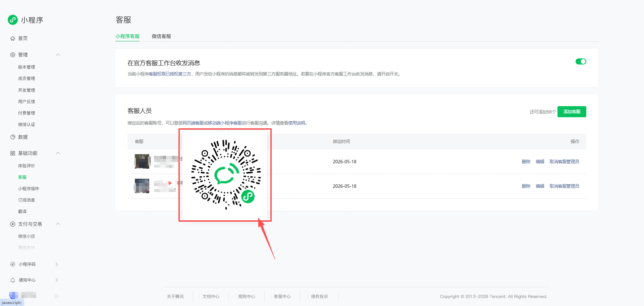The height and width of the screenshot is (306, 644).
Task: Click 编辑 for the second customer service agent
Action: 540,186
